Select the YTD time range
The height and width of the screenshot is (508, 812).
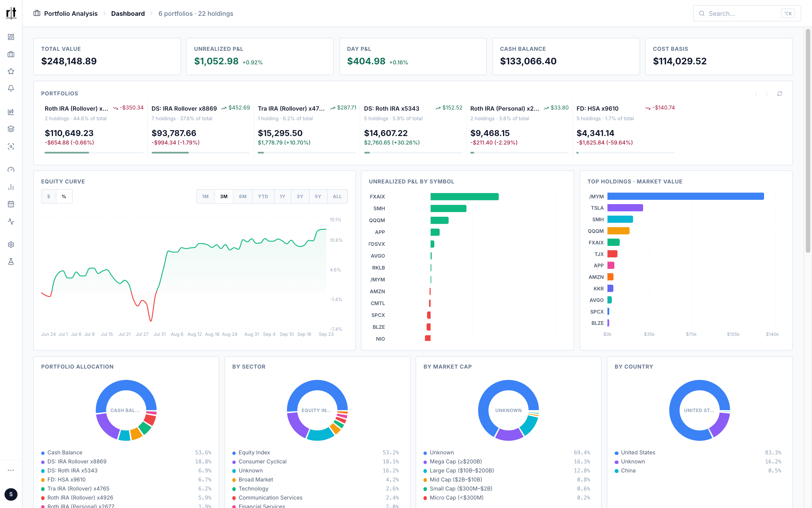(263, 196)
